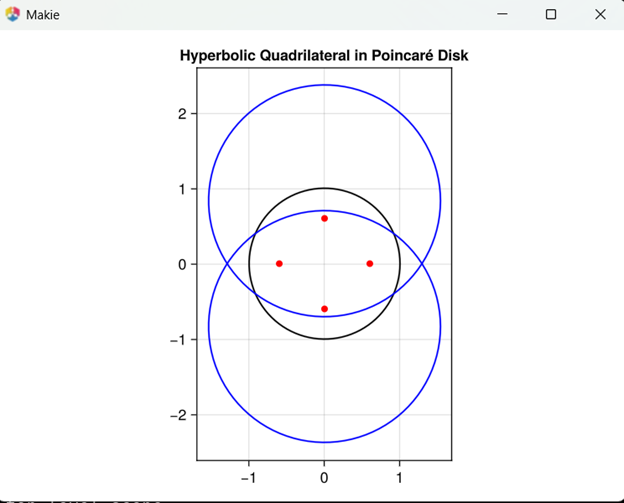Screen dimensions: 624x503
Task: Click the y-axis tick label 2
Action: [182, 114]
